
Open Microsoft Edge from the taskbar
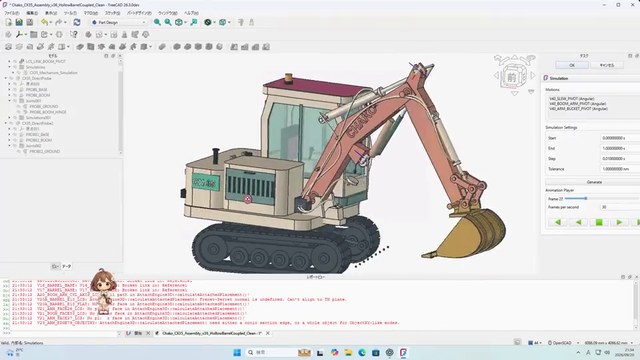pos(362,353)
